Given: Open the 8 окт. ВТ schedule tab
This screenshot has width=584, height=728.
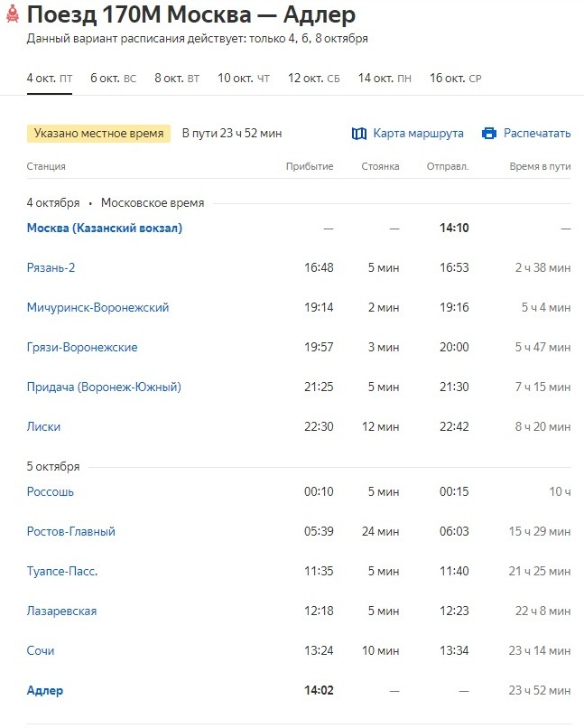Looking at the screenshot, I should point(177,79).
